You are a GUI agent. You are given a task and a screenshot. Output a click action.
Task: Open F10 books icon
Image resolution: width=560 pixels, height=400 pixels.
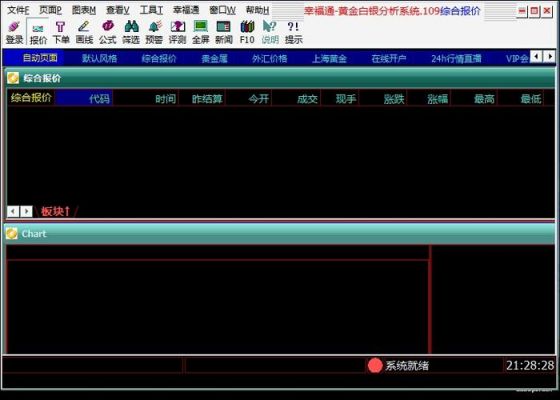[247, 32]
